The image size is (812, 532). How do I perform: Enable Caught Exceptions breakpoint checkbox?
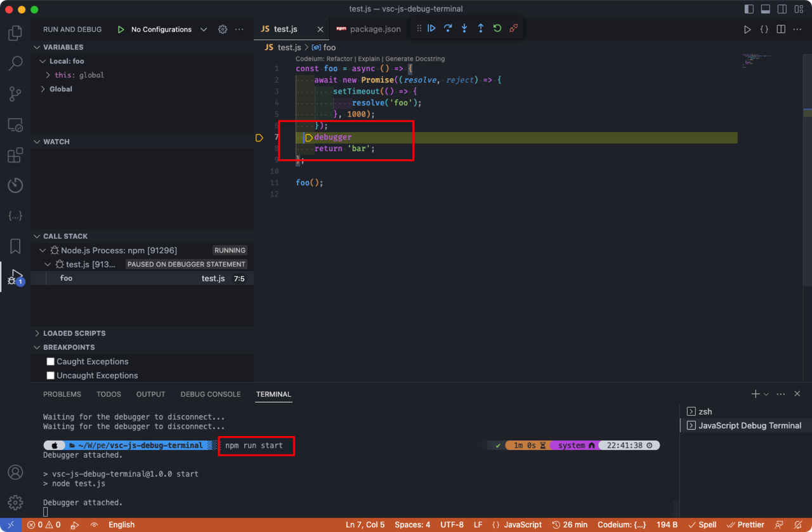pyautogui.click(x=51, y=361)
